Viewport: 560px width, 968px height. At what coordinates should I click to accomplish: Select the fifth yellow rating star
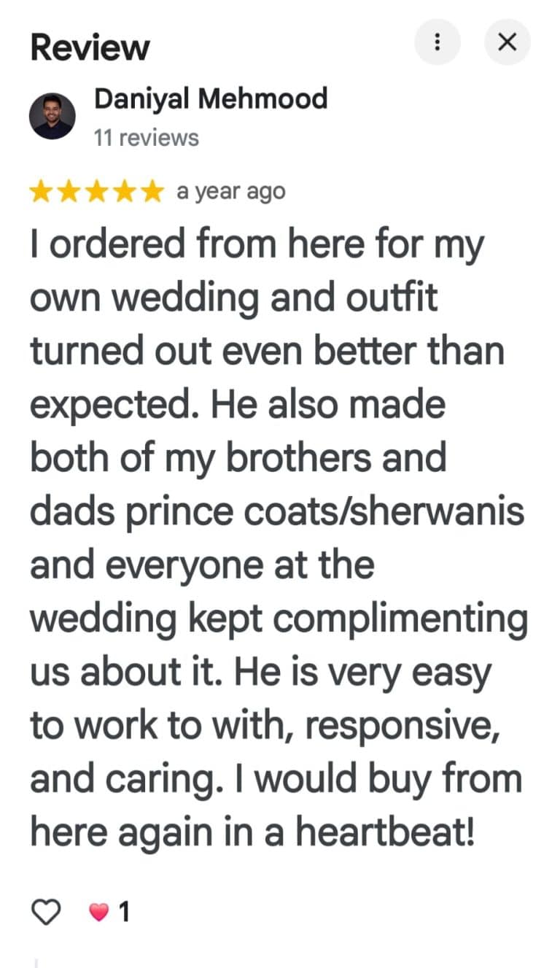coord(151,192)
